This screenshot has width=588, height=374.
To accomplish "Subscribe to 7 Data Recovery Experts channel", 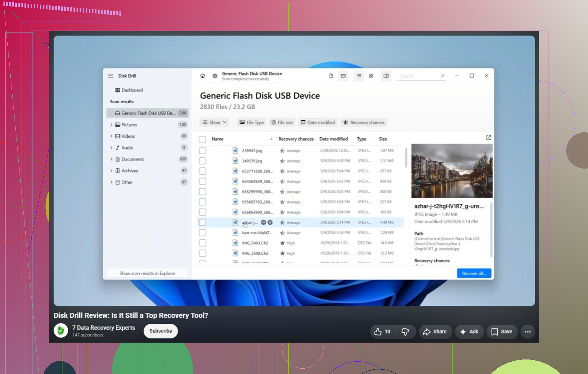I will 161,331.
